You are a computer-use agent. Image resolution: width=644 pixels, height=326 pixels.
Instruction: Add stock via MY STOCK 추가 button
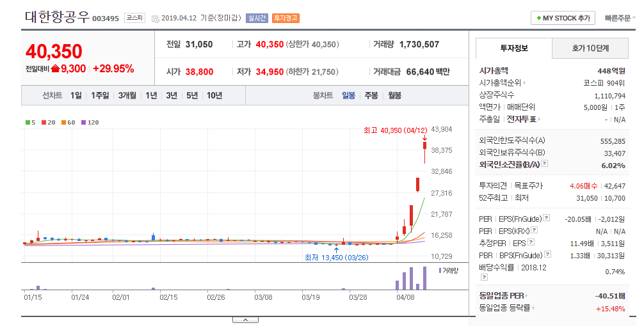[x=563, y=18]
